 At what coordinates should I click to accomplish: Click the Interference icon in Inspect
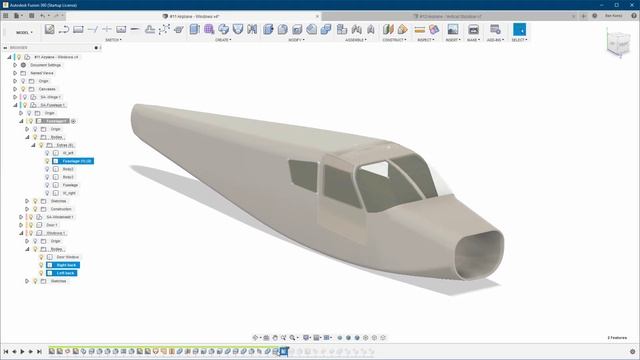click(434, 29)
